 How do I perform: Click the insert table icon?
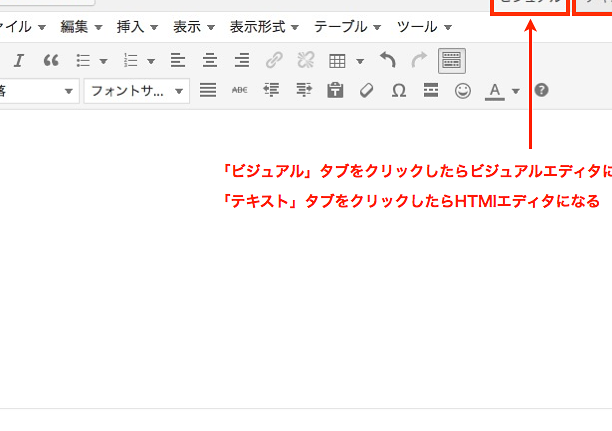point(338,61)
